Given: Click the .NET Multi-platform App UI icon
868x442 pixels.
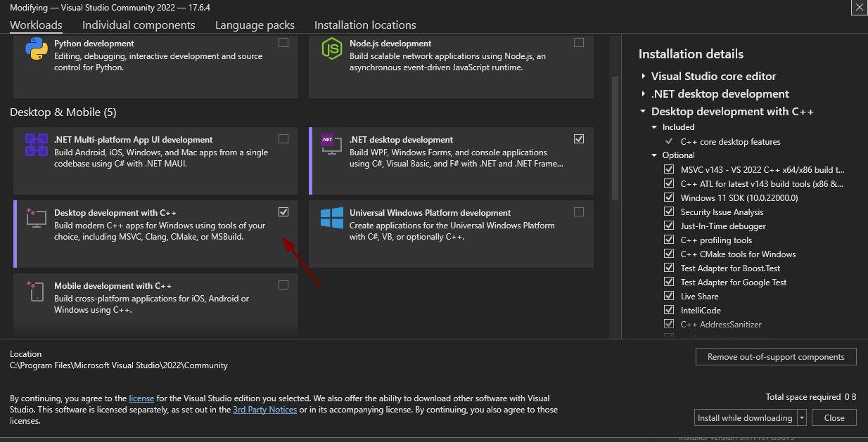Looking at the screenshot, I should 37,145.
